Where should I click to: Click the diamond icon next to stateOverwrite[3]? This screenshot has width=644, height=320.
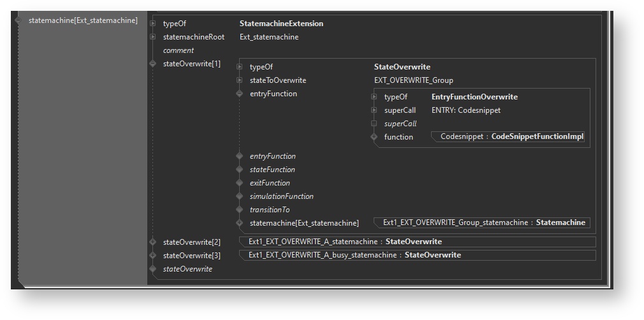(x=152, y=256)
